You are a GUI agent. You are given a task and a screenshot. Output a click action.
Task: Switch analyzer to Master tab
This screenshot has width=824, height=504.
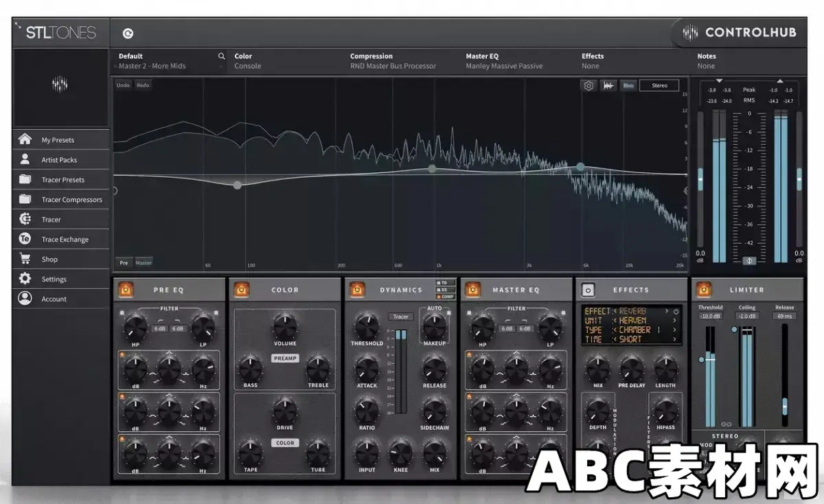click(x=144, y=262)
